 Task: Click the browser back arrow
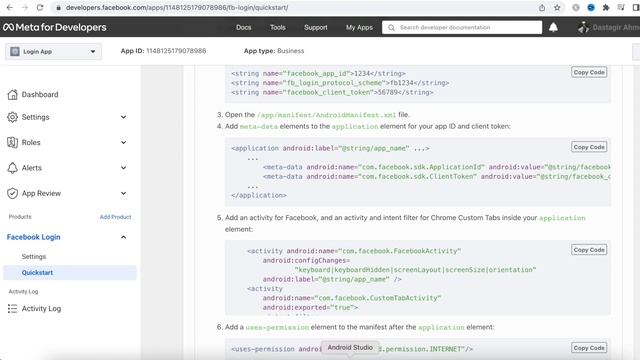[x=9, y=7]
